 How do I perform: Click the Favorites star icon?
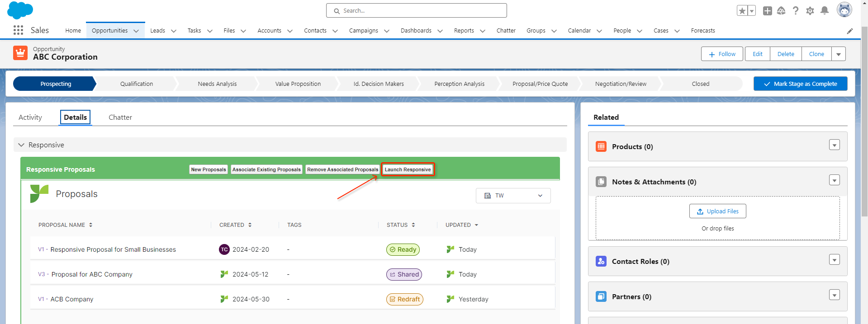[742, 10]
